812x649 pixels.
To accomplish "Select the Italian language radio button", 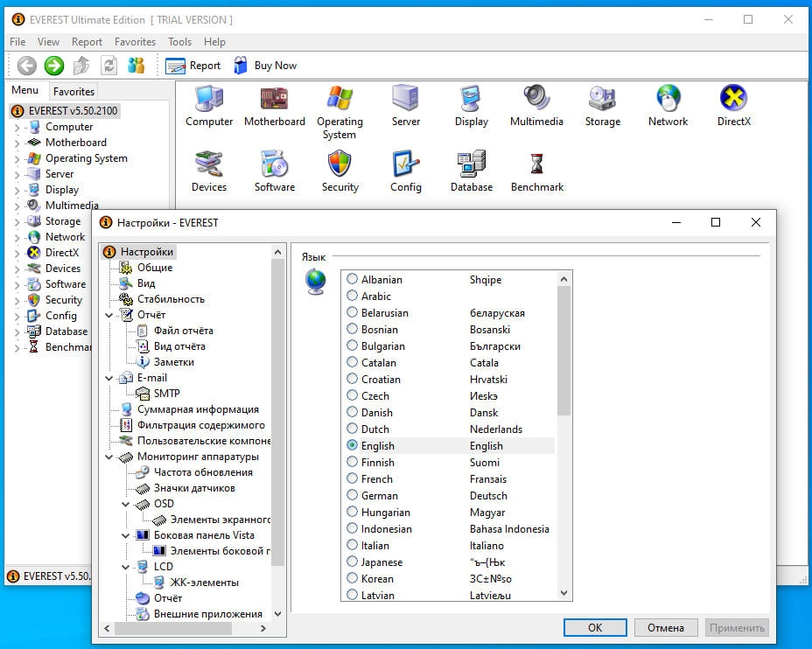I will click(x=352, y=545).
